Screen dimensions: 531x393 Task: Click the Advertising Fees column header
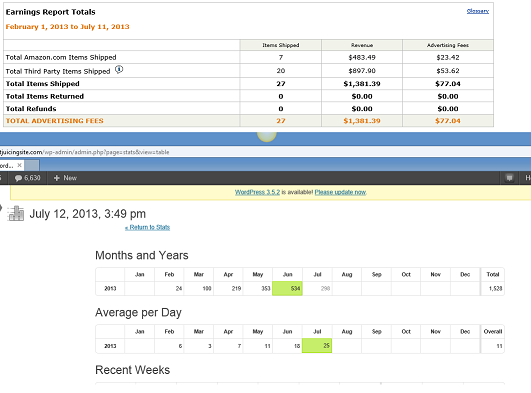pos(448,45)
